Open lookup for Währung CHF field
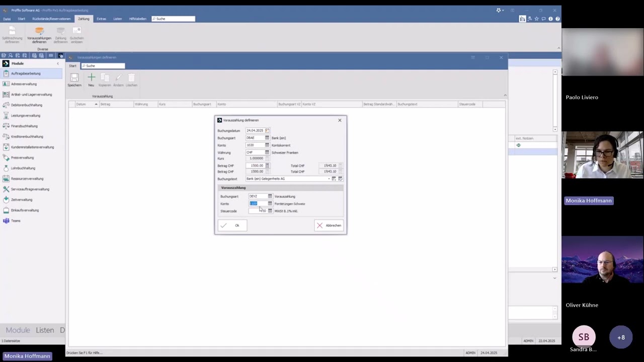This screenshot has width=644, height=362. [267, 152]
